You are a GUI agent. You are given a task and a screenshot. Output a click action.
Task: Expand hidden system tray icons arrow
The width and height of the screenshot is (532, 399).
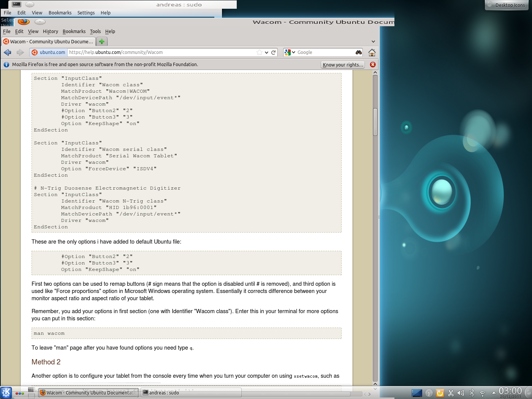(x=494, y=393)
